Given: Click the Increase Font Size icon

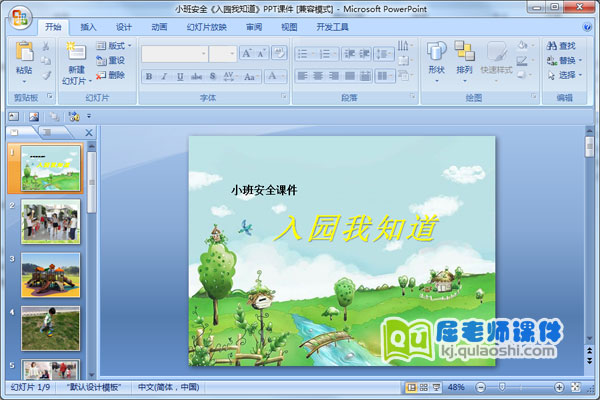Looking at the screenshot, I should pyautogui.click(x=246, y=53).
